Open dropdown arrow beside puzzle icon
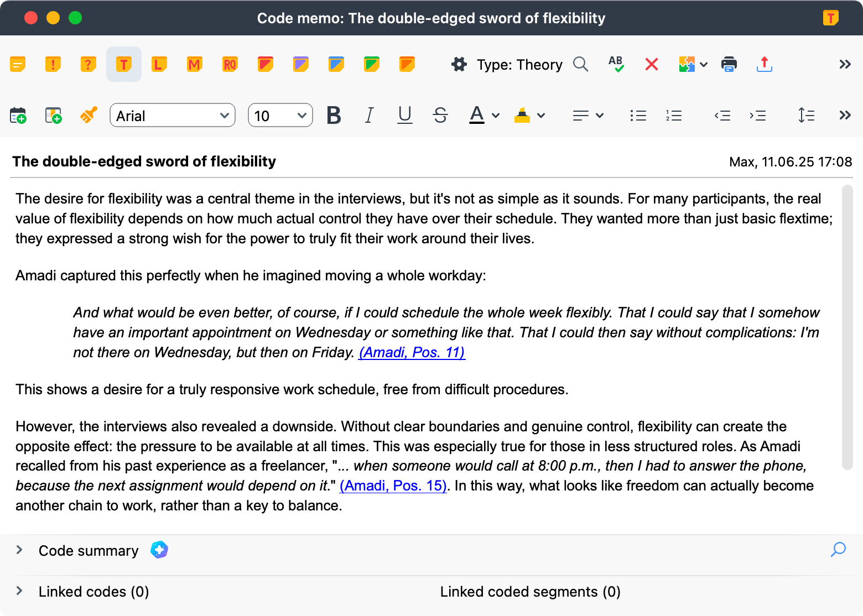863x616 pixels. click(x=704, y=65)
